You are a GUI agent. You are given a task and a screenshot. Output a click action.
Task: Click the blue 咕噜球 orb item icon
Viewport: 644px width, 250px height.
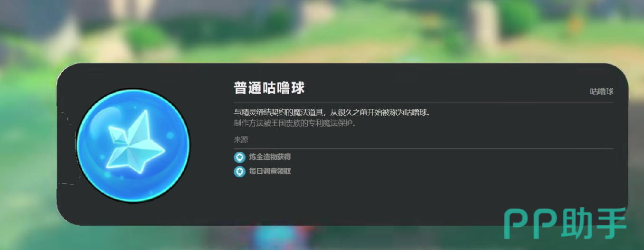click(133, 145)
